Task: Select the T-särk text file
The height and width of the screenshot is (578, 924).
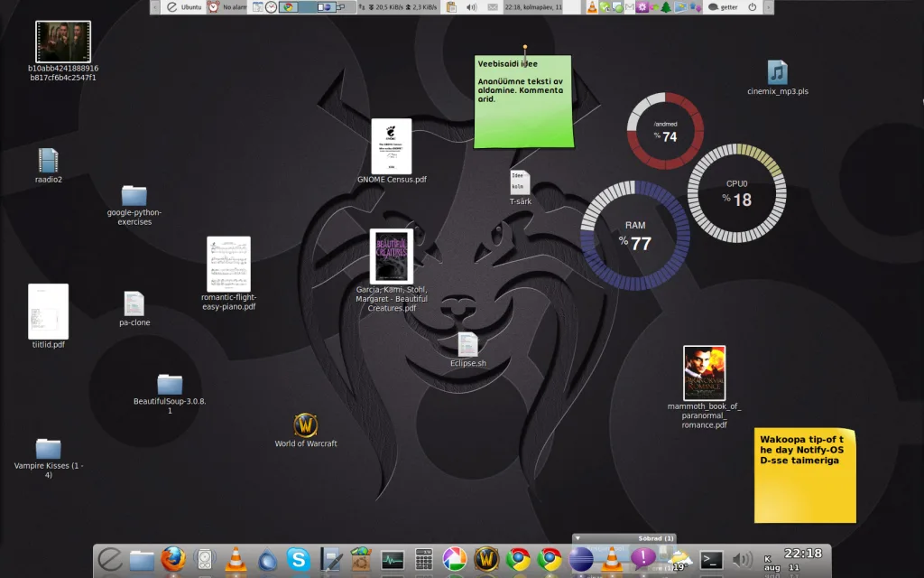Action: coord(520,182)
